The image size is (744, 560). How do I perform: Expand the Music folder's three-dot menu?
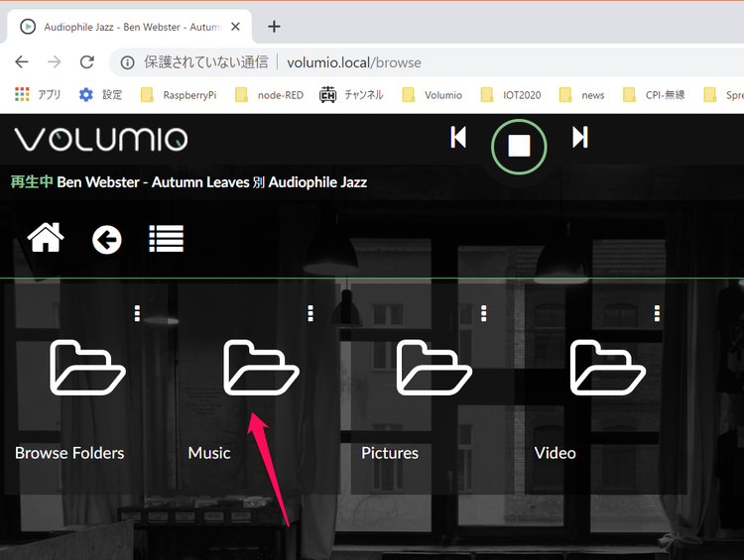(x=310, y=313)
